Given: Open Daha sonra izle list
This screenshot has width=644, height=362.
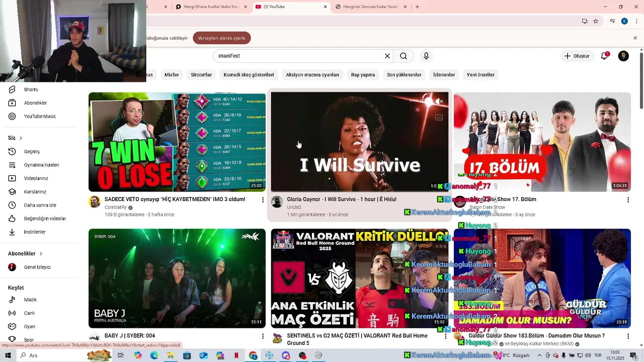Looking at the screenshot, I should 40,205.
